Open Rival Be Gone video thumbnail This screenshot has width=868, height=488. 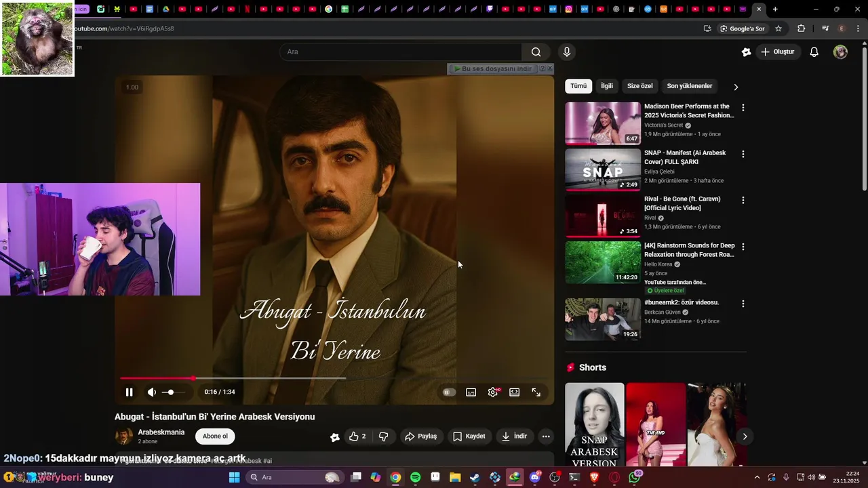point(603,216)
